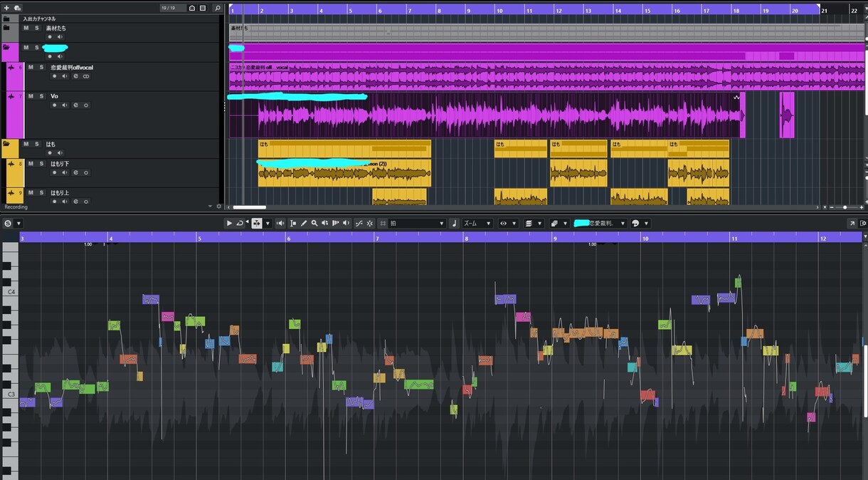868x480 pixels.
Task: Mute the はも folder track
Action: coord(26,144)
